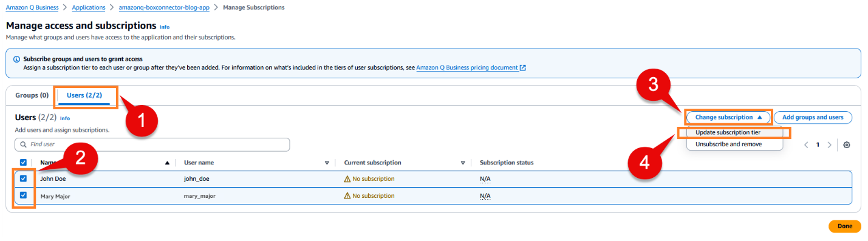Open amazonq-boxconnector-blog-app breadcrumb link
The height and width of the screenshot is (241, 868).
click(163, 7)
